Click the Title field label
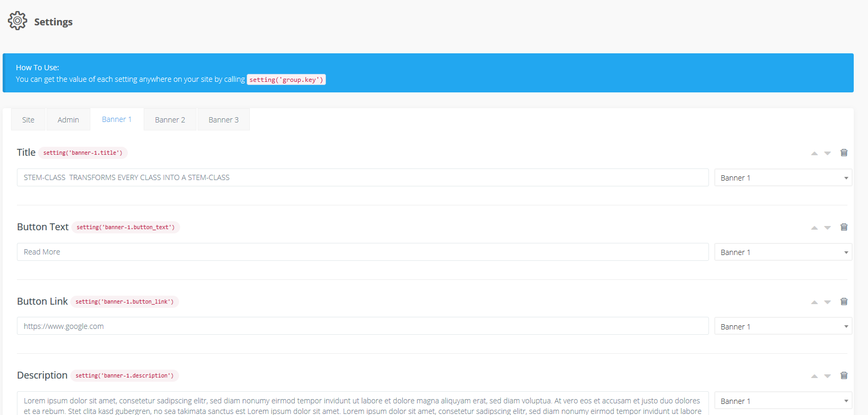 pos(26,153)
